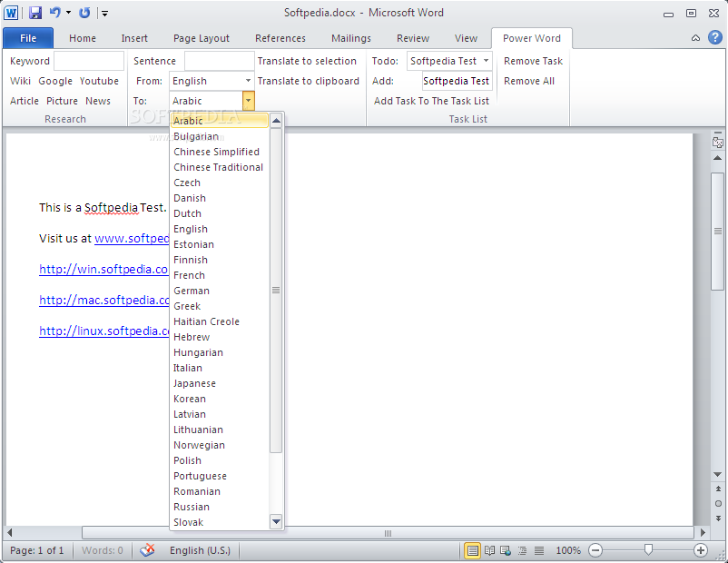The width and height of the screenshot is (728, 563).
Task: Switch to the Insert tab
Action: tap(134, 38)
